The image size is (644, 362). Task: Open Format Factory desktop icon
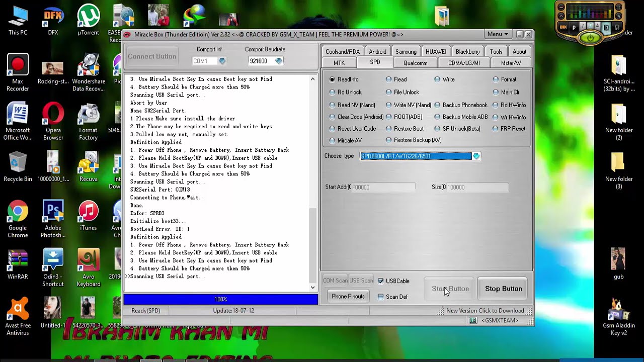click(x=88, y=122)
